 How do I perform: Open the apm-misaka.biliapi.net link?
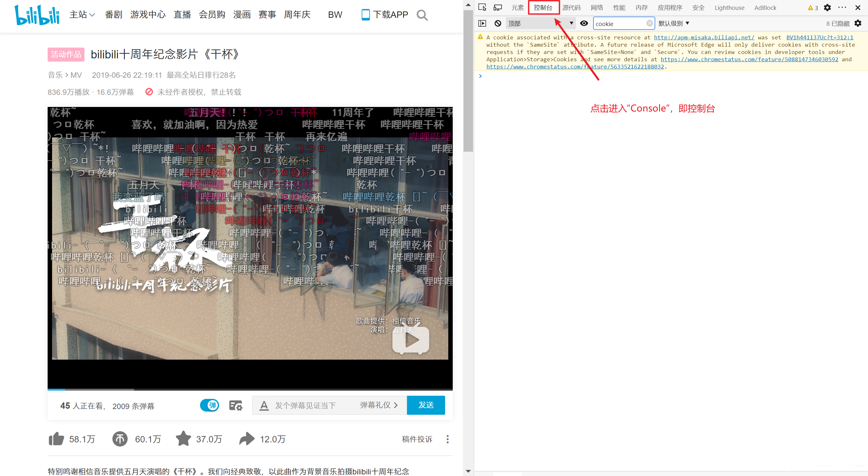tap(704, 37)
